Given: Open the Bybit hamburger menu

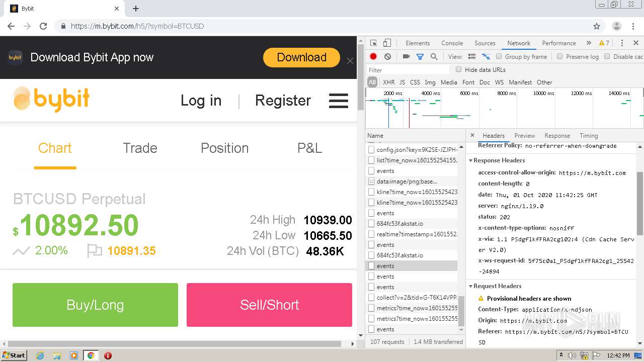Looking at the screenshot, I should point(339,101).
